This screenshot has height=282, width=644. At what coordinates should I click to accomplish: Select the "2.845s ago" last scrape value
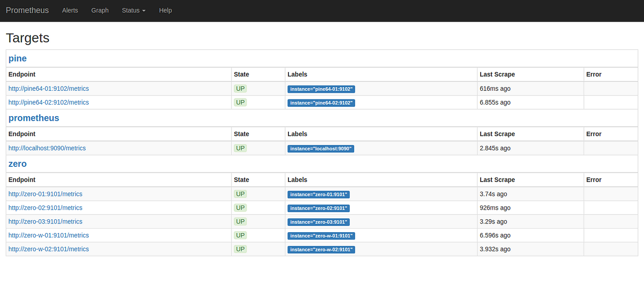point(495,148)
